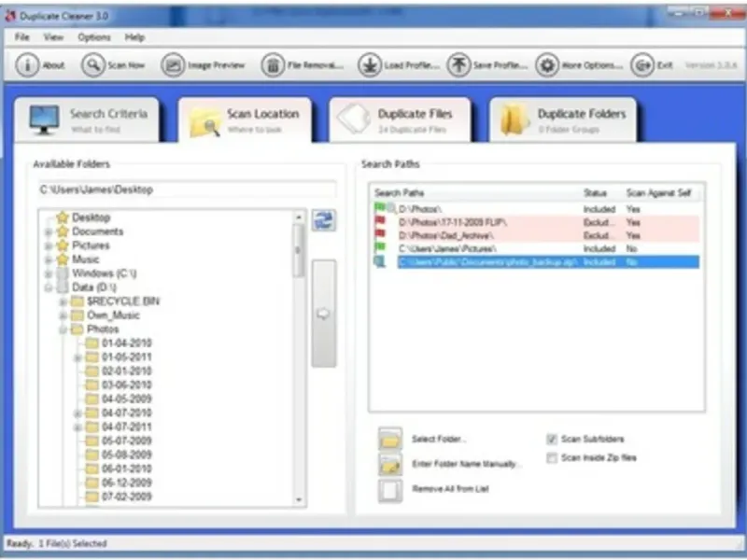Image resolution: width=747 pixels, height=560 pixels.
Task: Click the folder tree scrollbar thumb
Action: click(298, 250)
